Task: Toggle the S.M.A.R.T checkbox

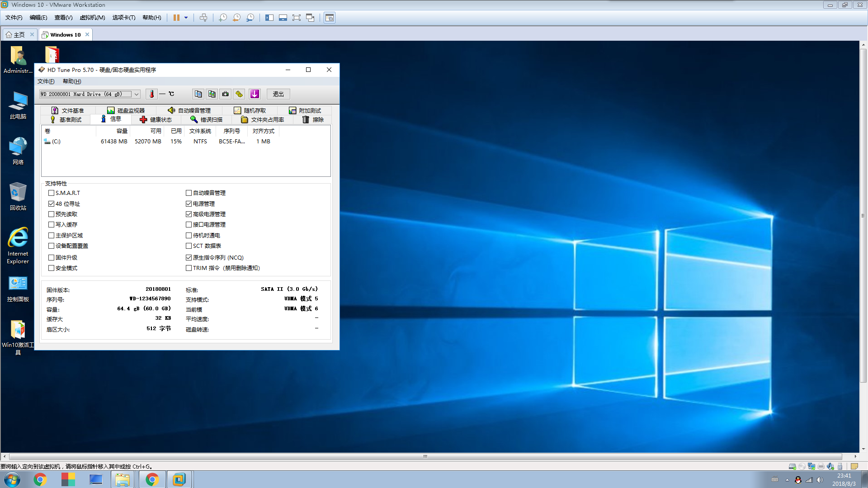Action: tap(52, 193)
